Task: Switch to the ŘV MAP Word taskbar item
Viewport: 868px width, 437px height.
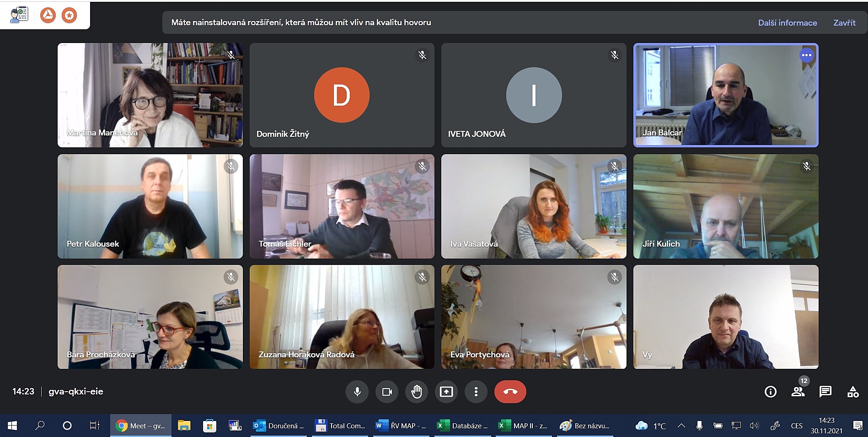Action: point(401,426)
